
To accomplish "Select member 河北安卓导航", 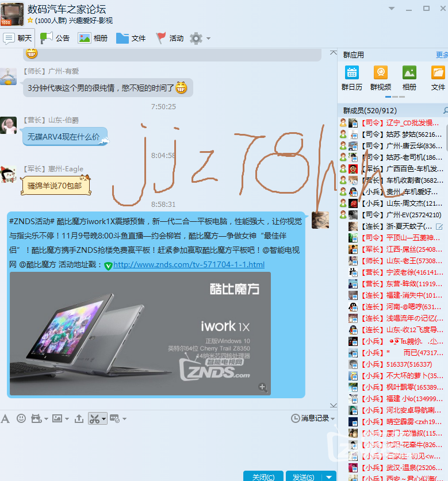I will coord(393,410).
